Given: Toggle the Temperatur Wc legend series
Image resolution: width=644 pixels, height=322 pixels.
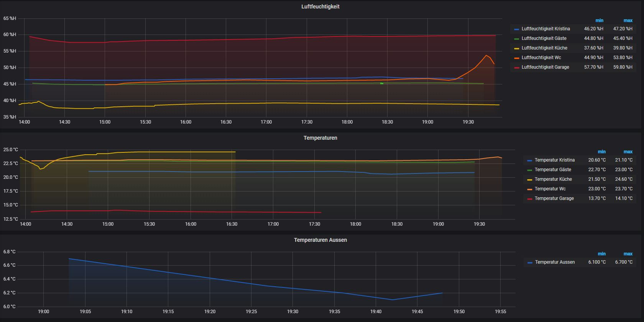Looking at the screenshot, I should coord(550,189).
